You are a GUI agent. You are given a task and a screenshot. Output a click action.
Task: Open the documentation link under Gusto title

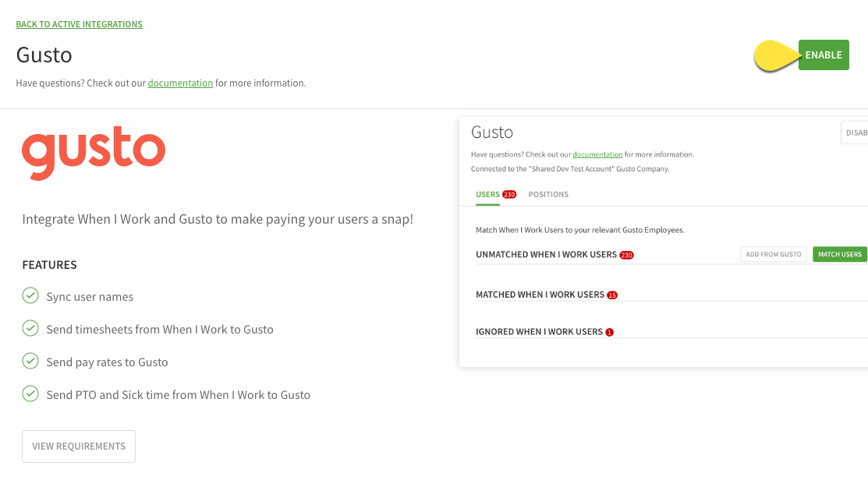(x=180, y=83)
